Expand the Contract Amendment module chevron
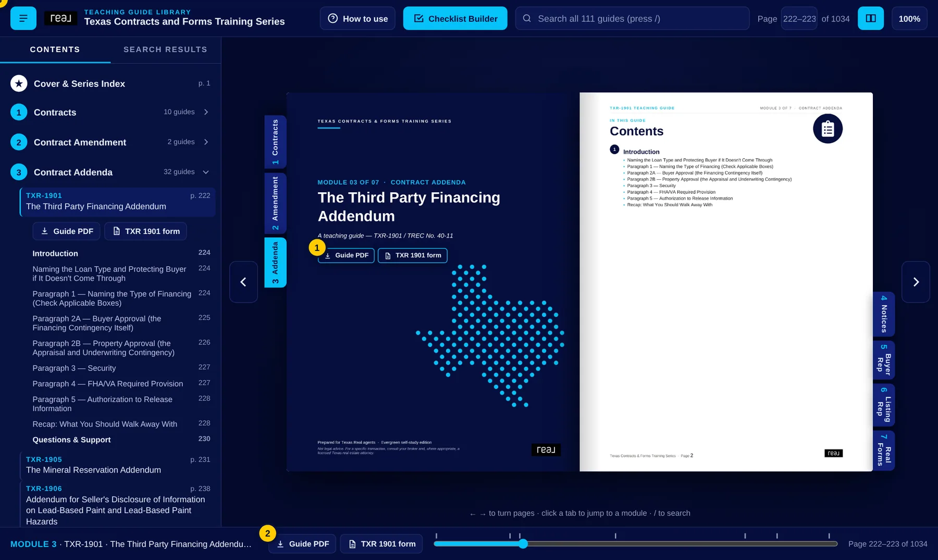Screen dimensions: 938x560 [206, 142]
